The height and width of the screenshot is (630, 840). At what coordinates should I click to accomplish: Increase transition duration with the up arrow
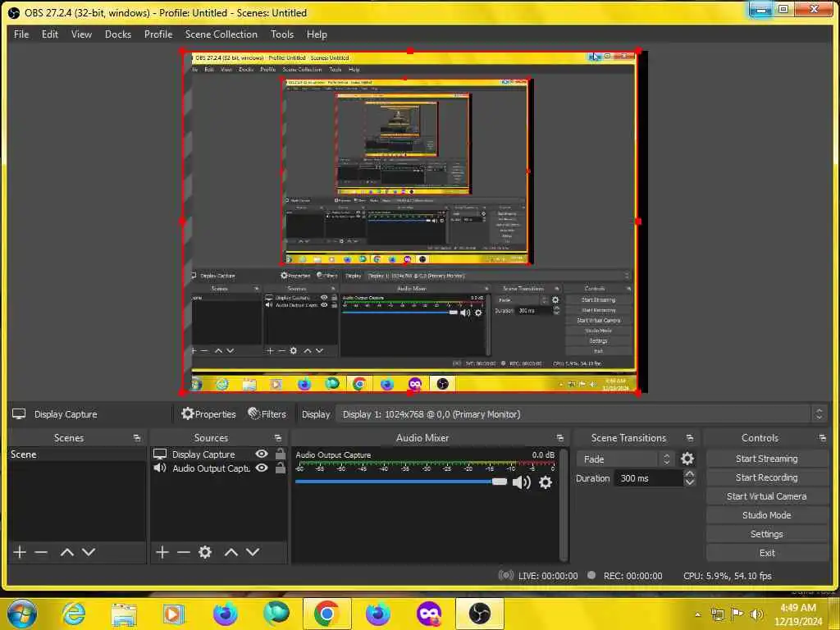tap(690, 473)
